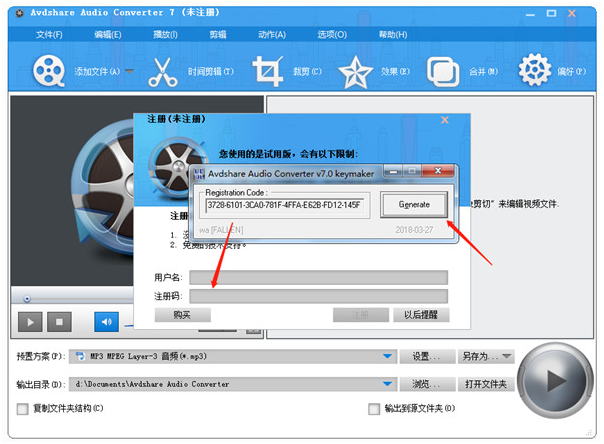Click the 用户名 input field
The image size is (604, 444).
point(319,277)
